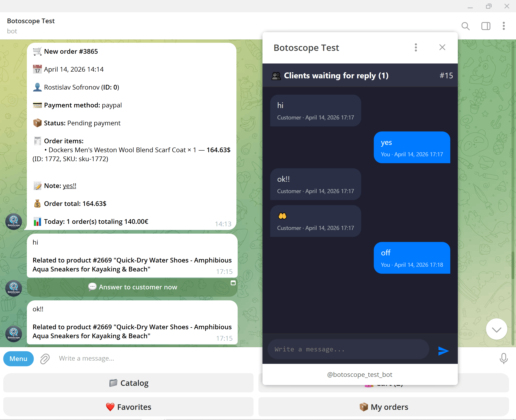Click the shopping cart emoji on New order #3865

click(x=37, y=51)
